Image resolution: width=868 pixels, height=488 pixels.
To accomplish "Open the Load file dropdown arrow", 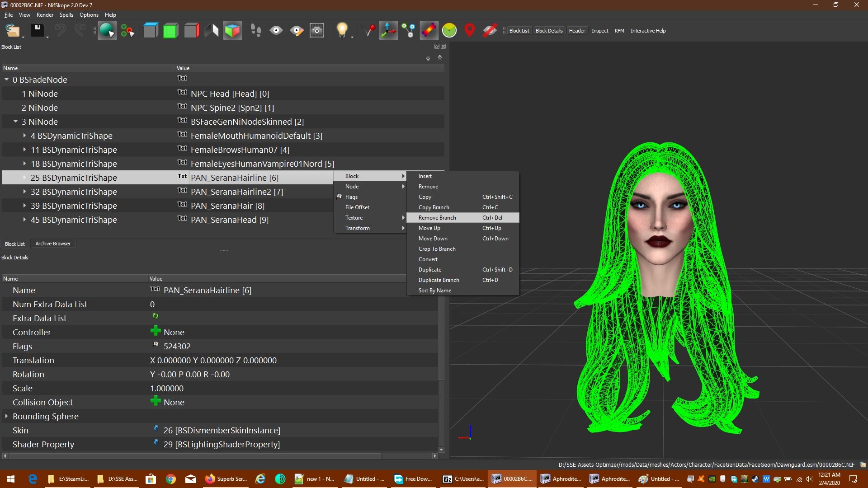I will [x=23, y=36].
